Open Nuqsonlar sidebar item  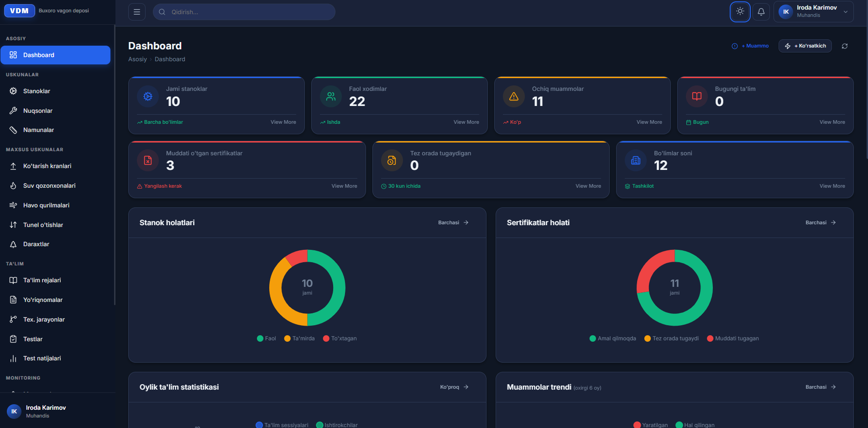click(55, 111)
